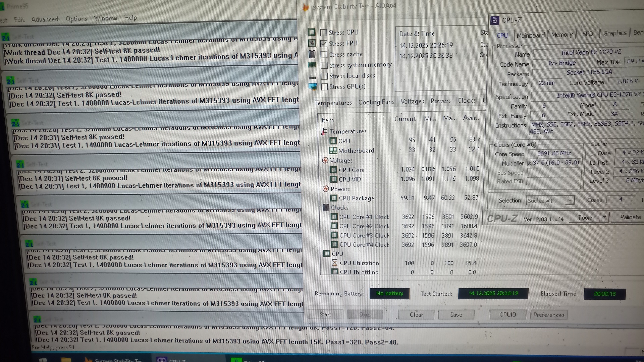Viewport: 644px width, 362px height.
Task: Click the thermometer icon next to Temperatures
Action: click(324, 131)
